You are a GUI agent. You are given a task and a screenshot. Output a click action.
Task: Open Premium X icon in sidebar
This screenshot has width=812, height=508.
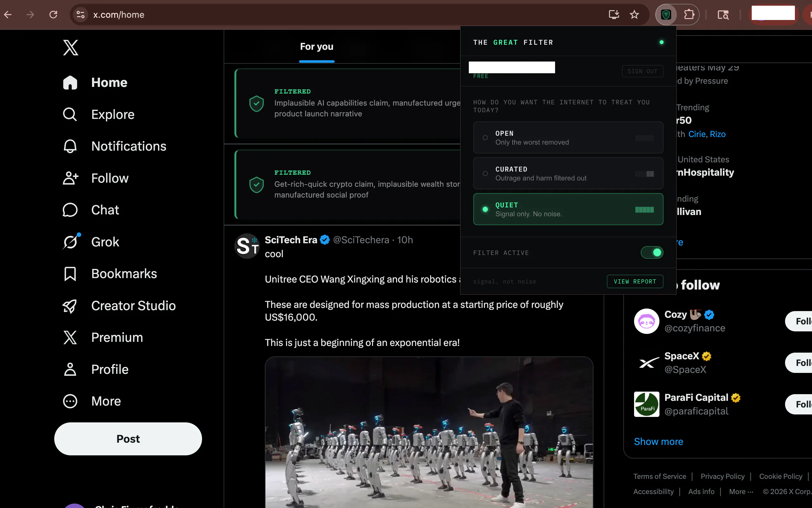tap(70, 338)
